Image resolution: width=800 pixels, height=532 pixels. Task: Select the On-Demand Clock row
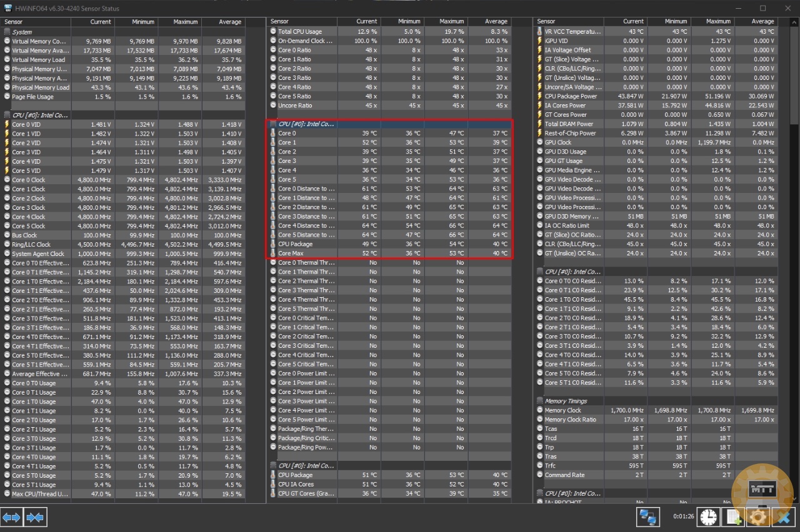tap(390, 41)
